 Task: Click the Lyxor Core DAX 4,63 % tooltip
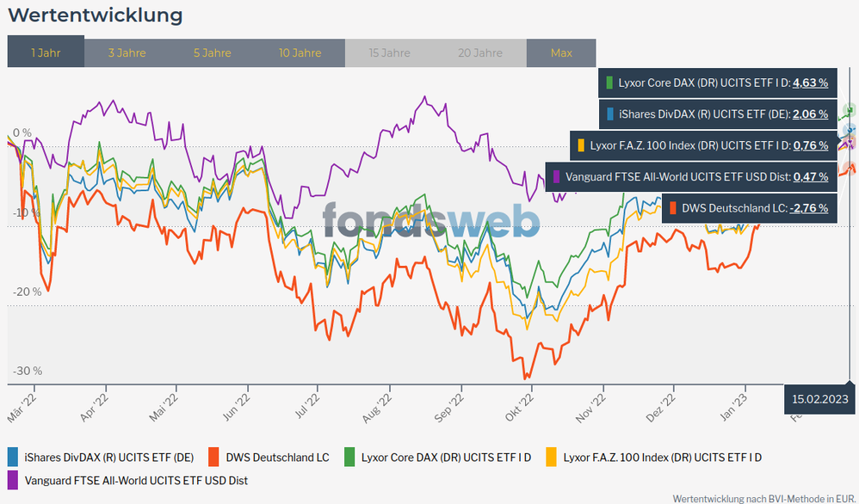coord(718,83)
